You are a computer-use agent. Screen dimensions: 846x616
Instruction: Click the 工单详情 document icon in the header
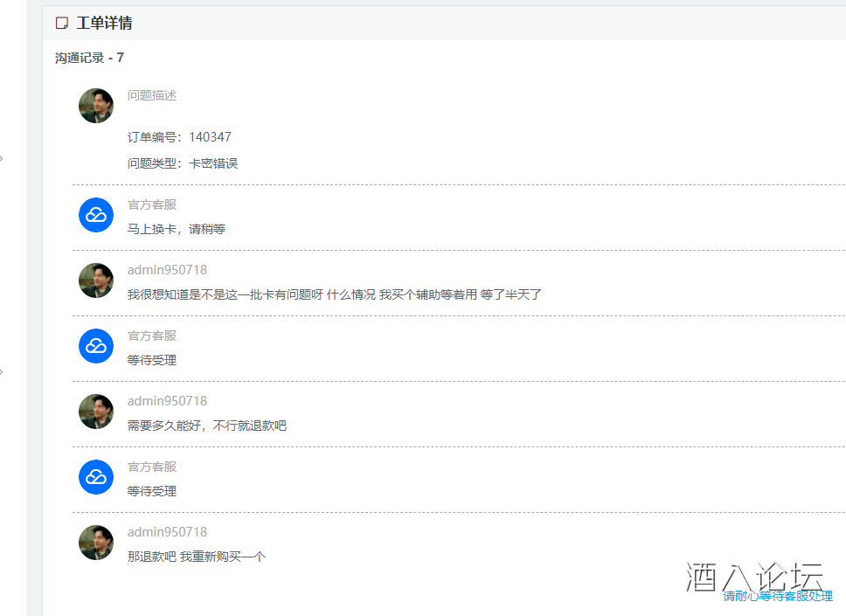pyautogui.click(x=61, y=23)
